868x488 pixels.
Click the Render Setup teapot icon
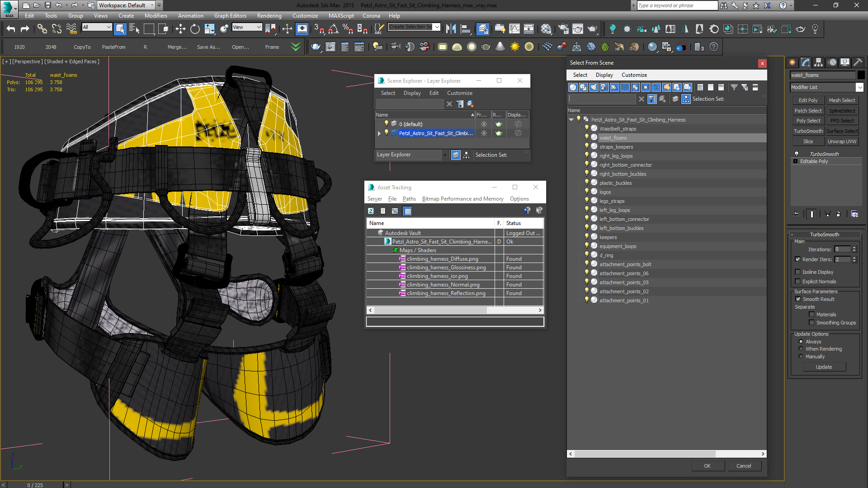point(563,29)
